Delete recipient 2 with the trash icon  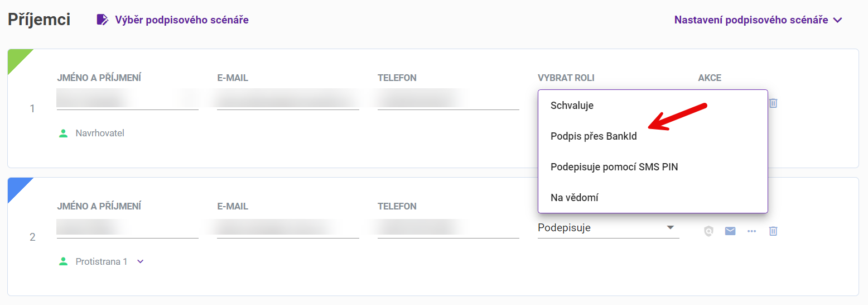point(773,231)
